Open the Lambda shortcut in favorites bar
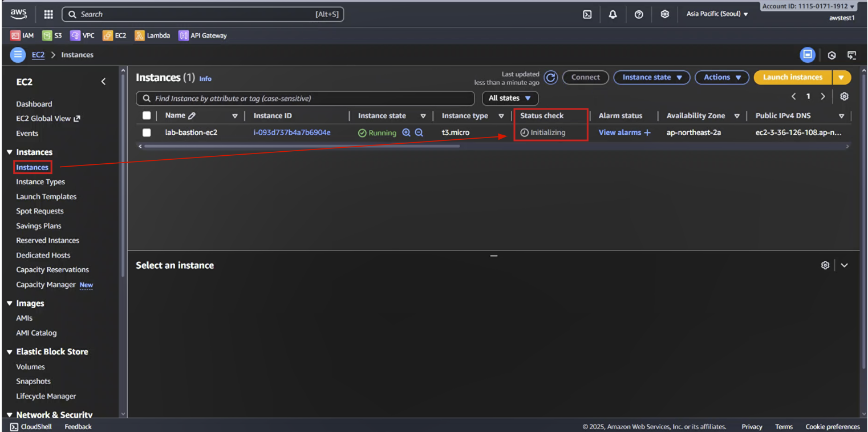This screenshot has height=432, width=868. point(152,35)
